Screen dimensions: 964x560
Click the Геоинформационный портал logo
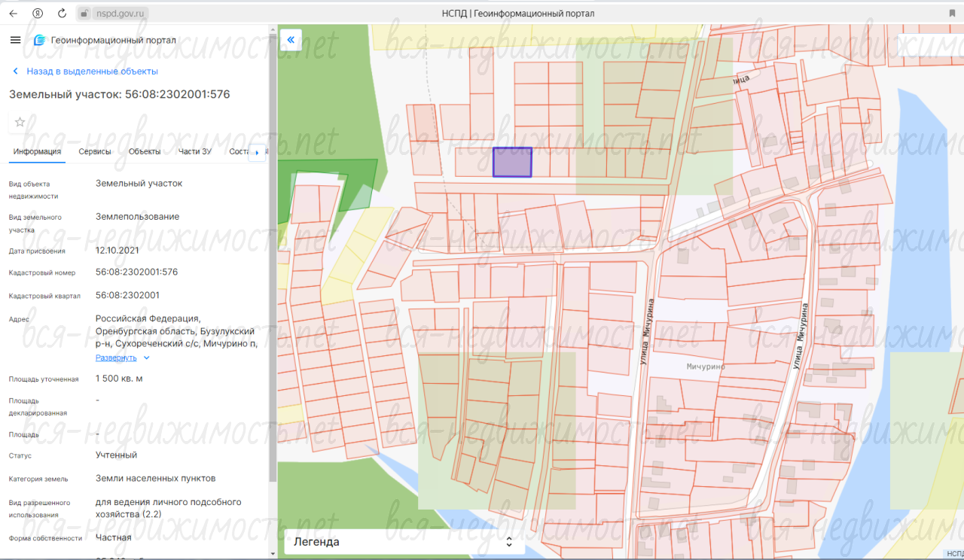(x=105, y=40)
